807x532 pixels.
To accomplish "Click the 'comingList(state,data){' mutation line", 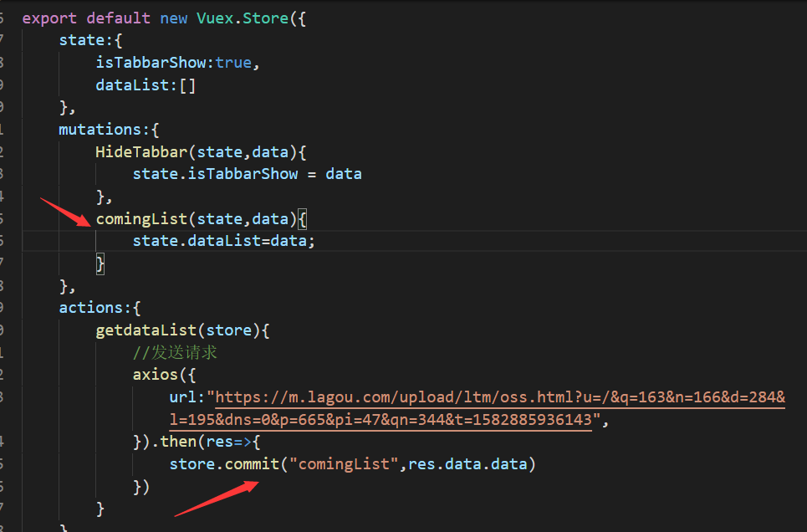I will point(201,219).
